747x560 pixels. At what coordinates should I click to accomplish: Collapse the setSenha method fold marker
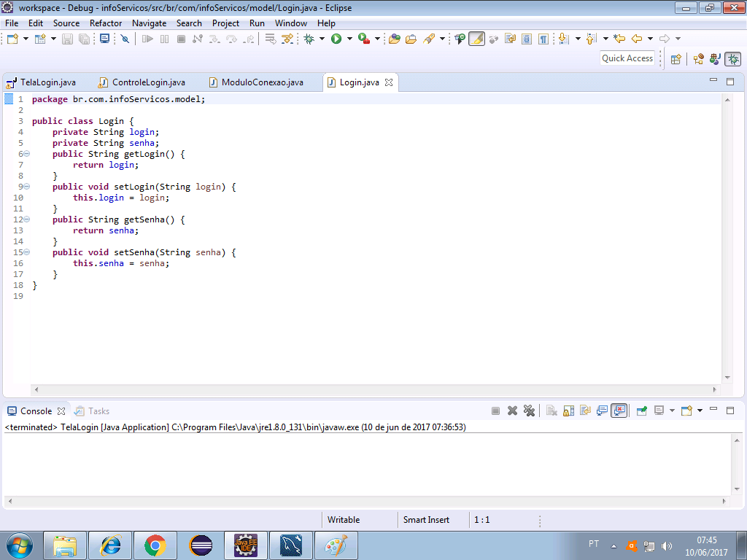click(26, 252)
